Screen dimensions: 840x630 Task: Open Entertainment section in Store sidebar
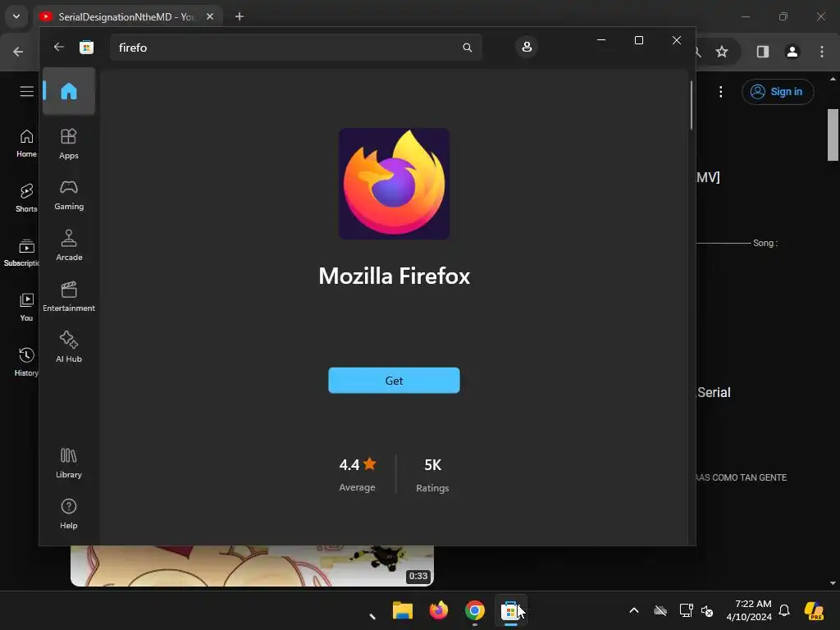(x=69, y=296)
